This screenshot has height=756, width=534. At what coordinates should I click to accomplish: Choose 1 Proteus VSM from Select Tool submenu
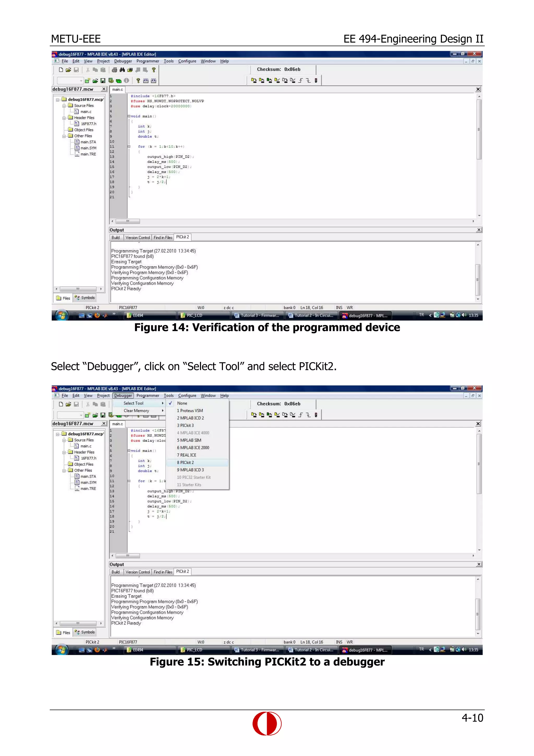pos(197,411)
